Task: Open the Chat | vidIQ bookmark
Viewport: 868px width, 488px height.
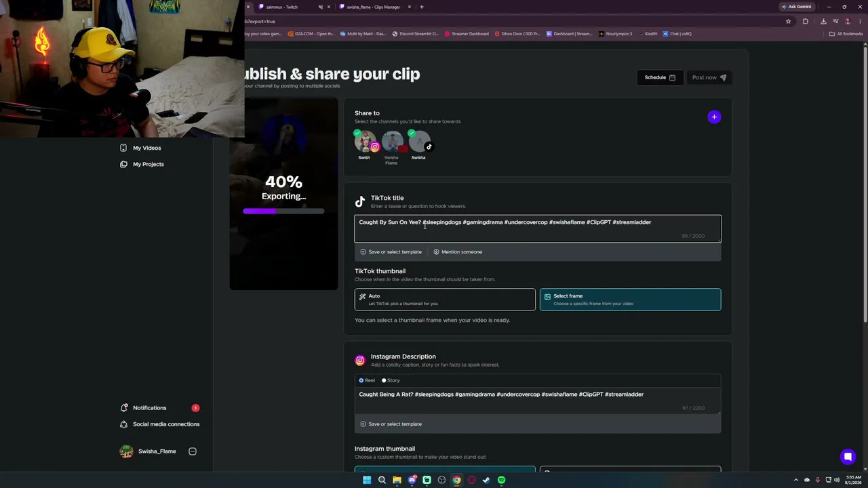Action: (677, 34)
